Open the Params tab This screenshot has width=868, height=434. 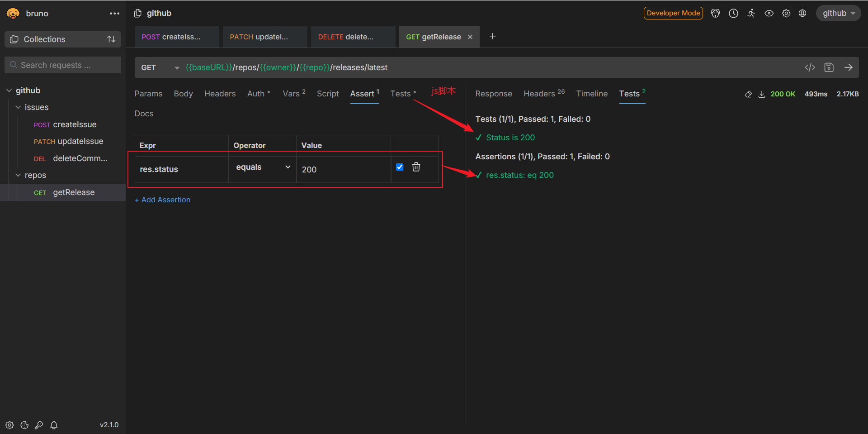point(148,94)
